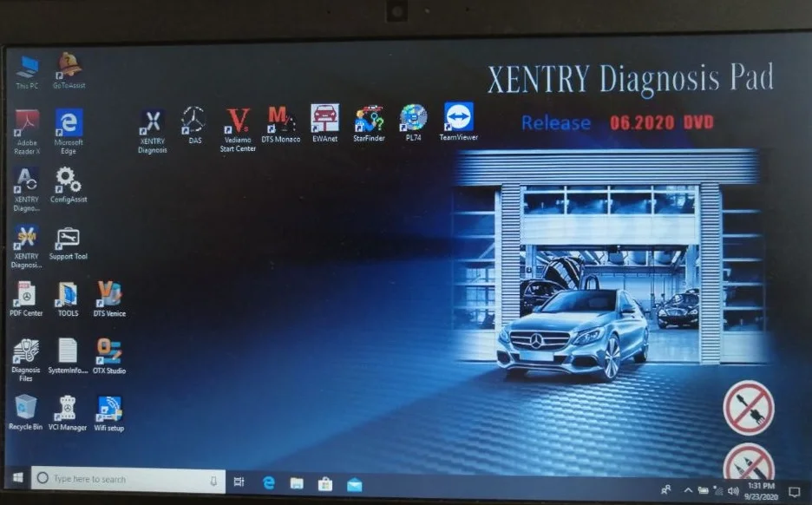Open Vediamo Start Center shortcut
812x505 pixels.
tap(238, 129)
